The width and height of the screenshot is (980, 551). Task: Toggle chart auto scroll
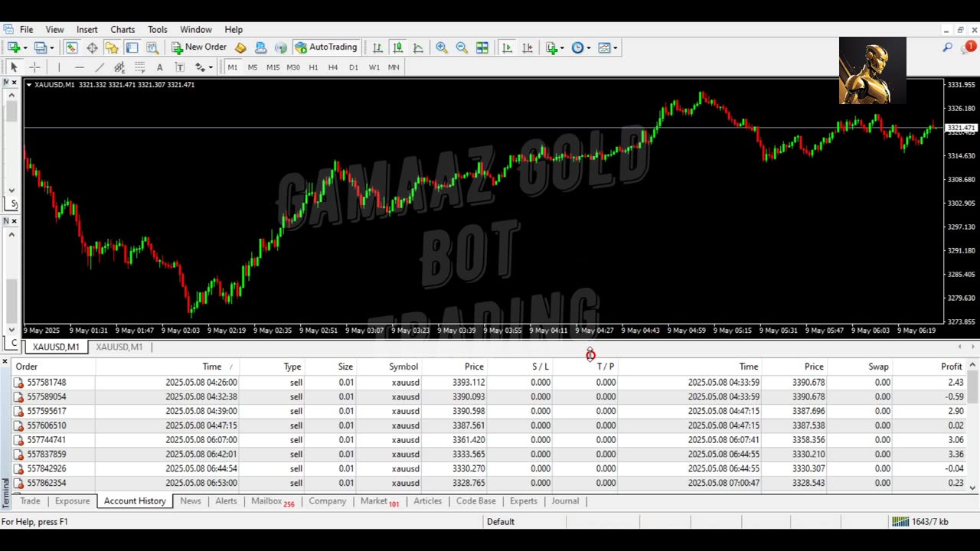507,47
